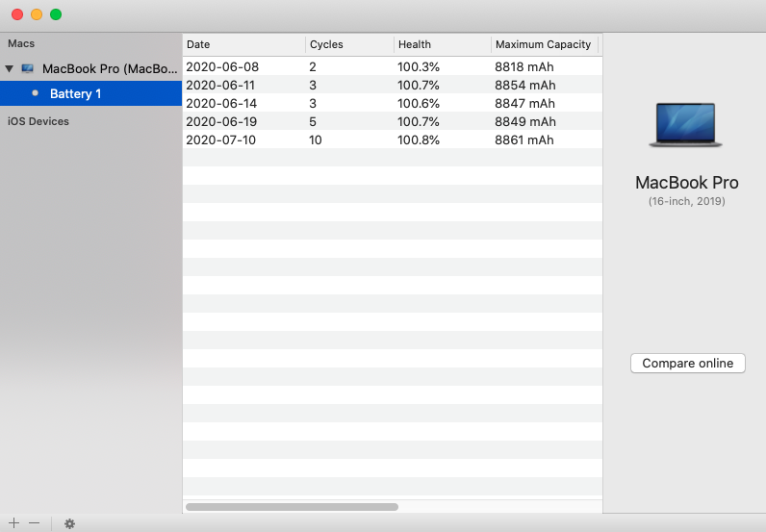
Task: Click the 8854 mAh capacity cell
Action: pos(525,85)
